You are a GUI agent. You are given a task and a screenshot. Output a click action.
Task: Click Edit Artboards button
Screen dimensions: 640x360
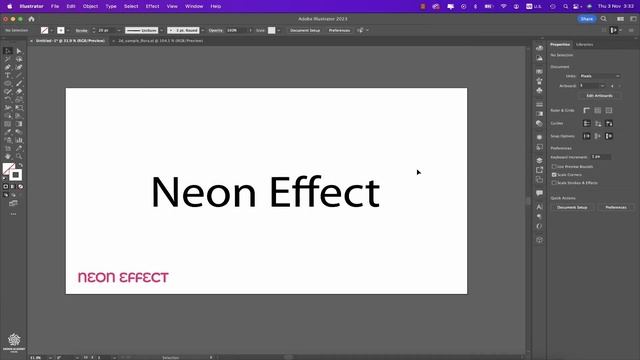point(599,96)
